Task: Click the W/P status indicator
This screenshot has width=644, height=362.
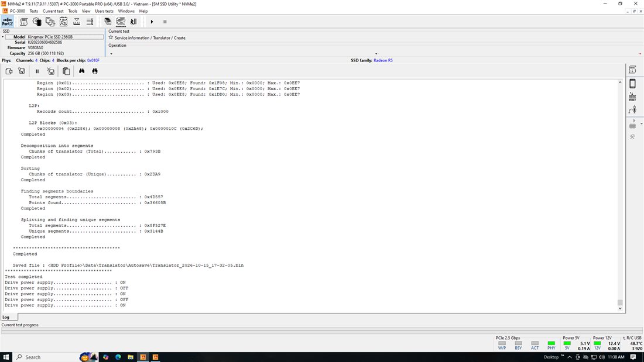Action: click(502, 343)
